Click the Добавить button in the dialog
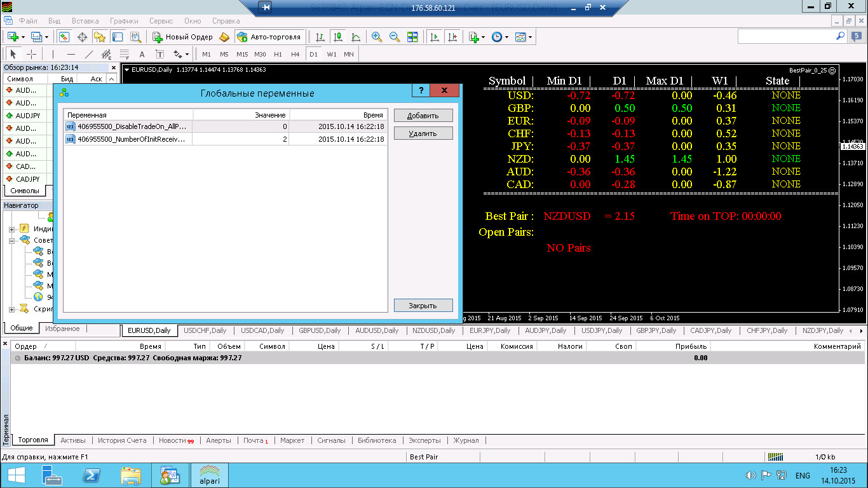This screenshot has height=488, width=868. point(423,116)
